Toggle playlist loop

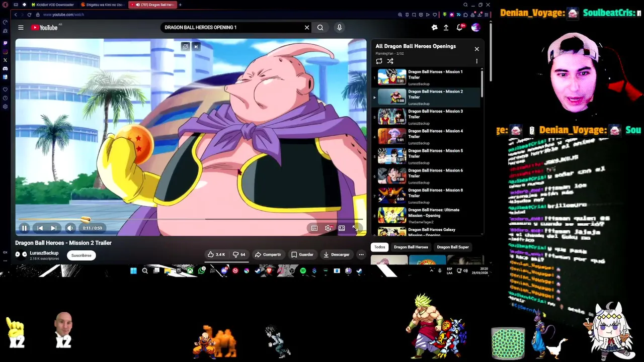coord(379,61)
